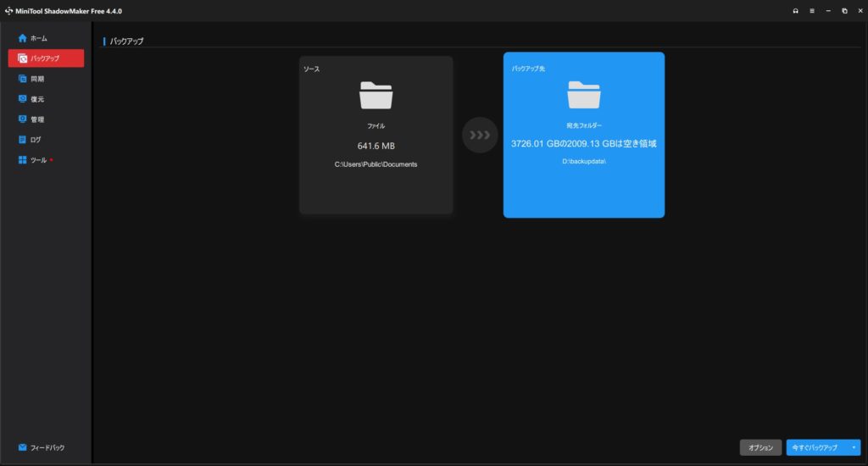Click the destination path D:\backupdata\
Image resolution: width=868 pixels, height=466 pixels.
(584, 161)
